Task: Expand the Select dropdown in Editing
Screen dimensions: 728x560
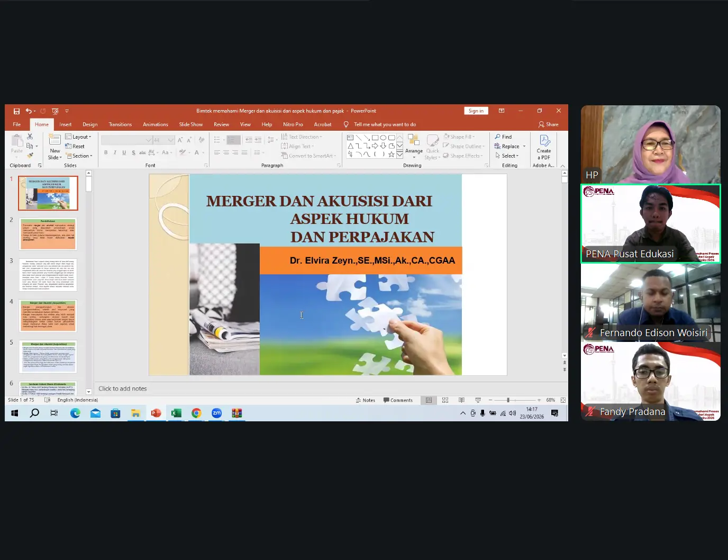Action: (x=507, y=156)
